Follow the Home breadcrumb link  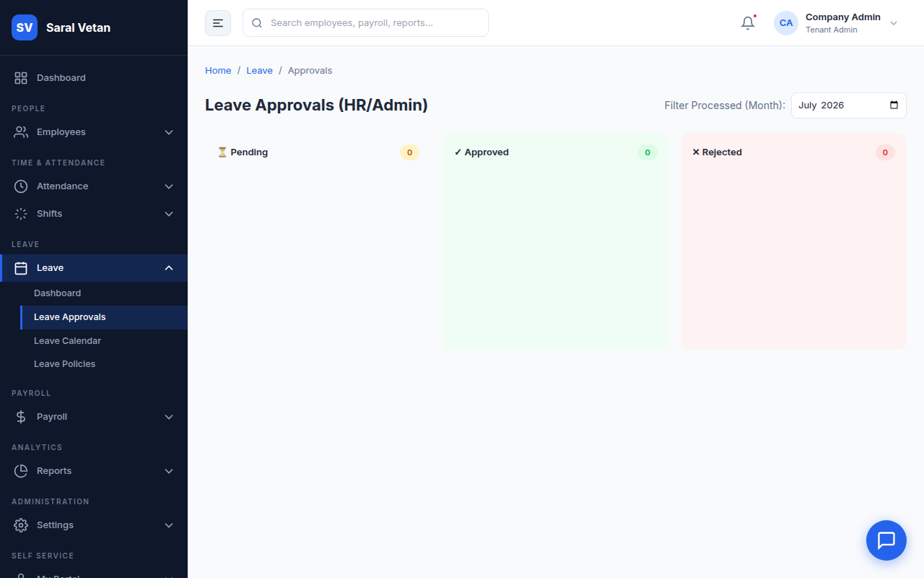[x=218, y=71]
